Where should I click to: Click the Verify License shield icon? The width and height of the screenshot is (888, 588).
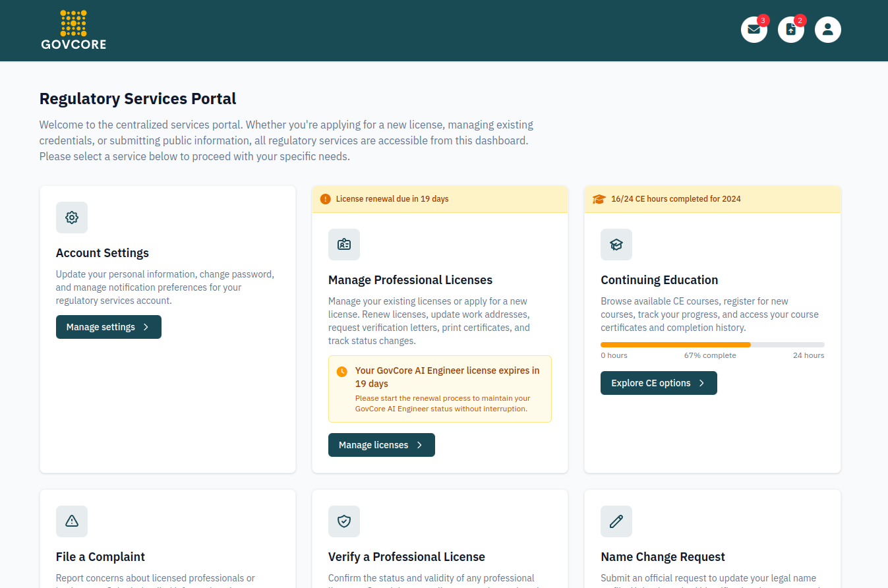(344, 521)
